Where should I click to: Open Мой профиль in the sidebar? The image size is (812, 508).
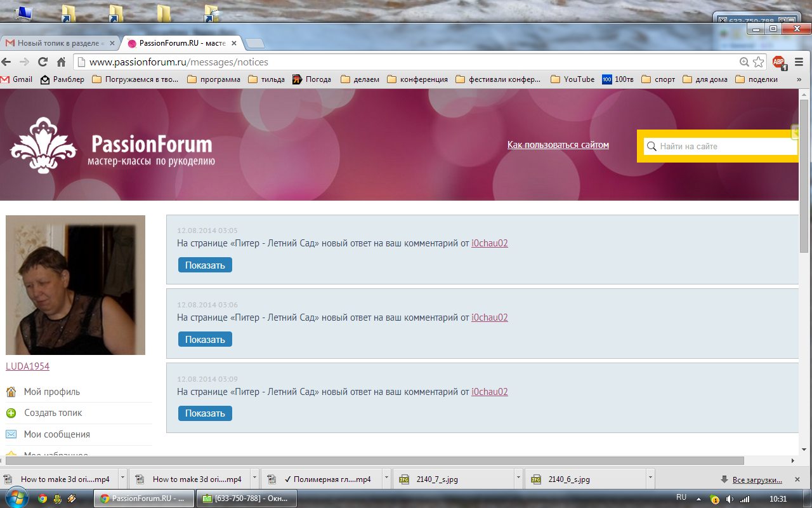click(52, 392)
